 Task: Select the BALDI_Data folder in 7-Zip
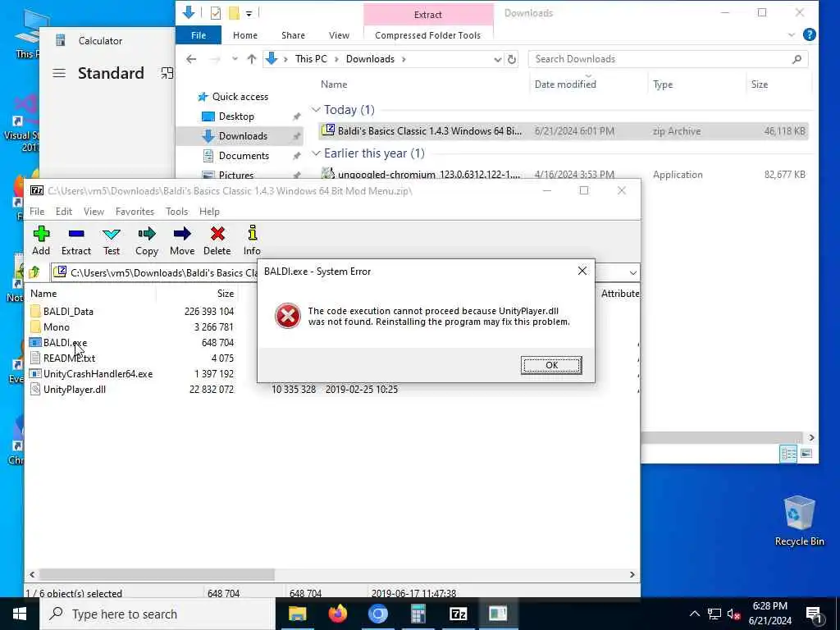click(x=68, y=311)
